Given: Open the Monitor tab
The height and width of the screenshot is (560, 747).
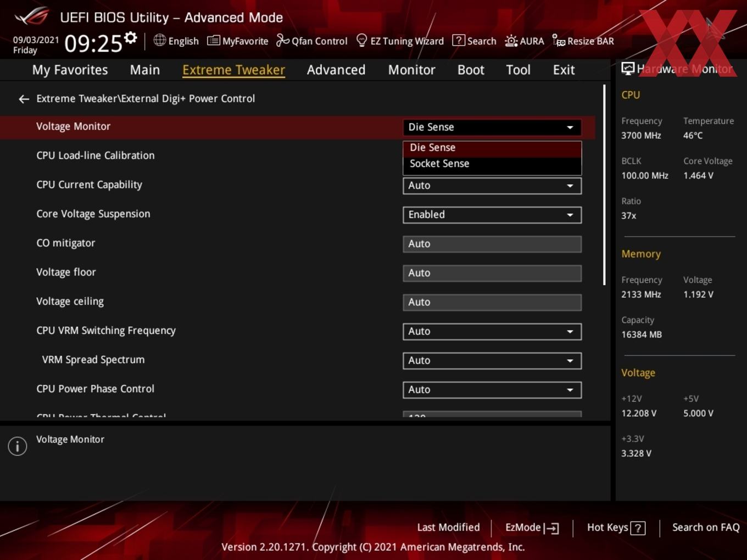Looking at the screenshot, I should [411, 70].
